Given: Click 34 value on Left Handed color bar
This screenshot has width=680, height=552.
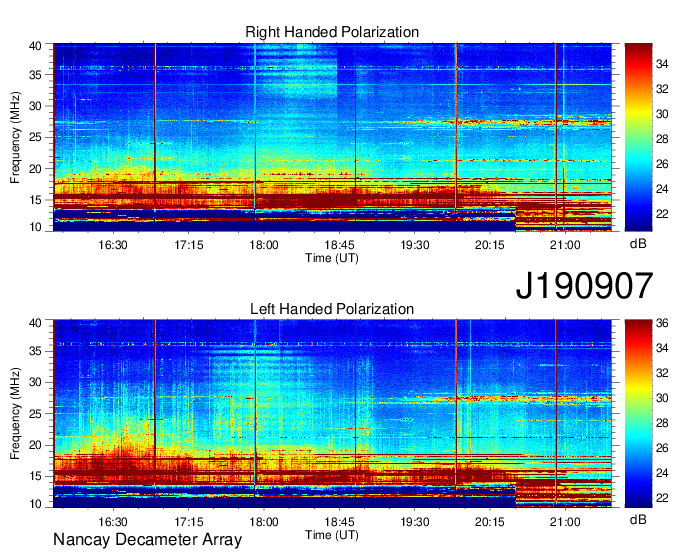Looking at the screenshot, I should point(662,348).
